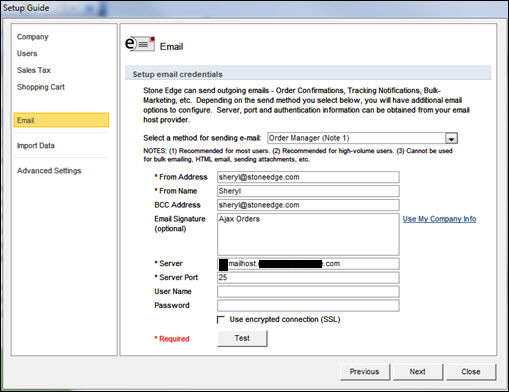Open the Shopping Cart section
Screen dimensions: 509x392
41,87
